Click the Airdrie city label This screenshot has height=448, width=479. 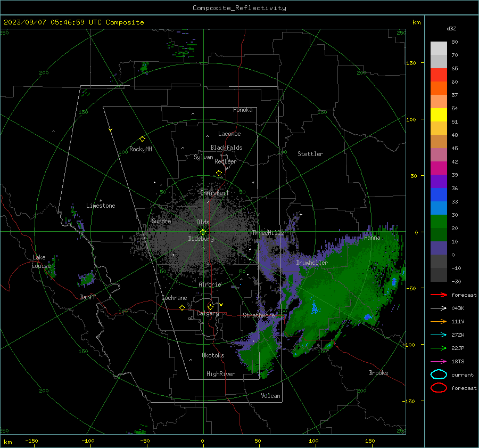tap(210, 284)
